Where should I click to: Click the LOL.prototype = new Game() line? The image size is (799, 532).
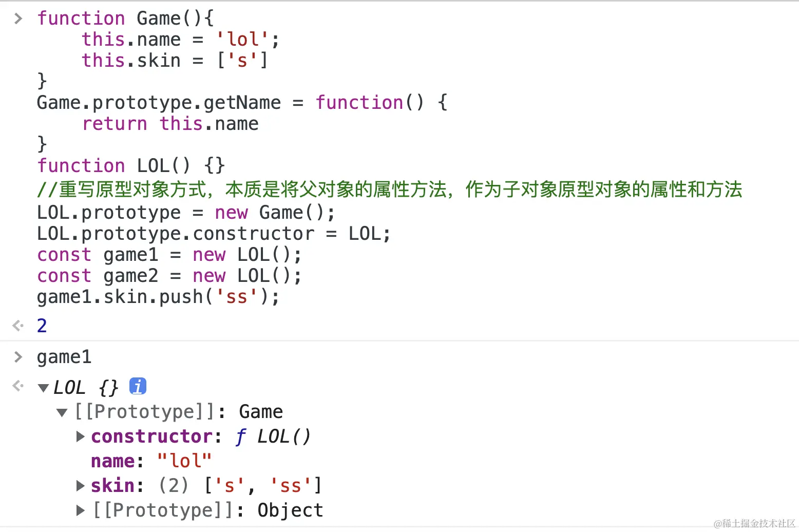click(186, 213)
